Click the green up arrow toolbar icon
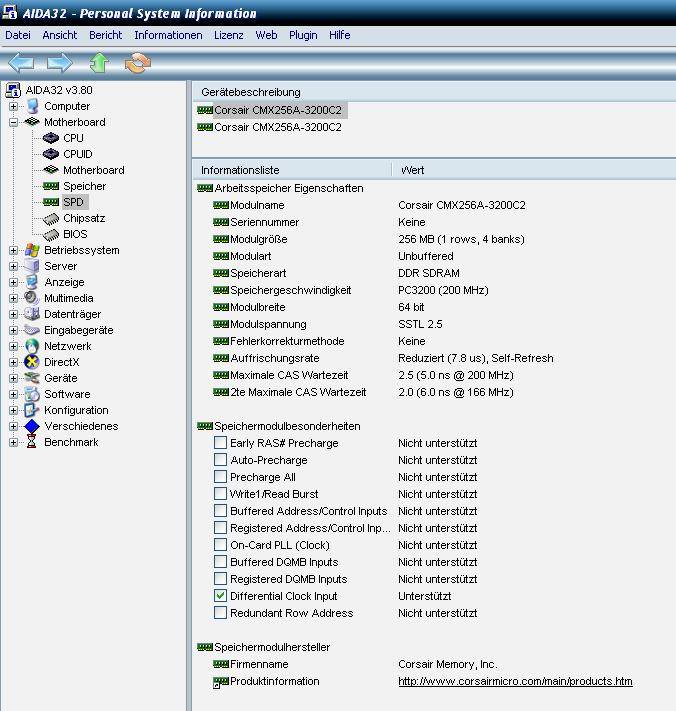676x711 pixels. tap(99, 63)
